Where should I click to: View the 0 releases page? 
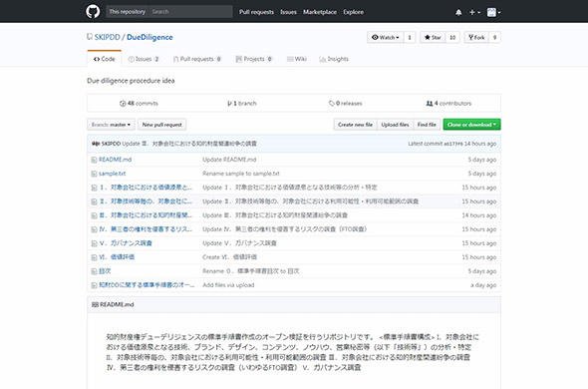coord(346,104)
